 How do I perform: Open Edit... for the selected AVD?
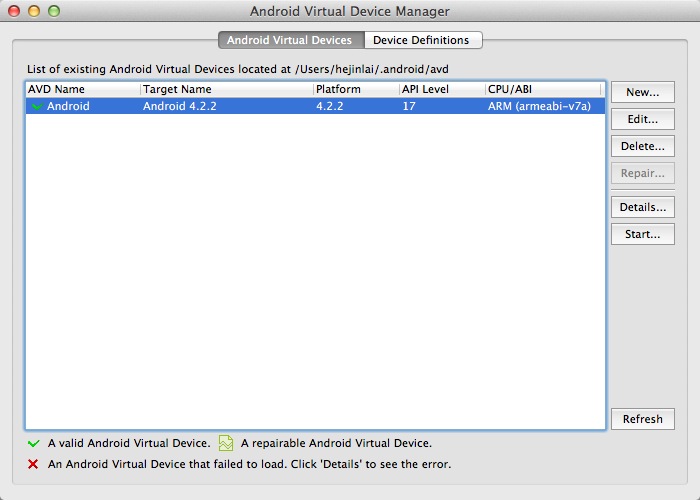click(642, 119)
